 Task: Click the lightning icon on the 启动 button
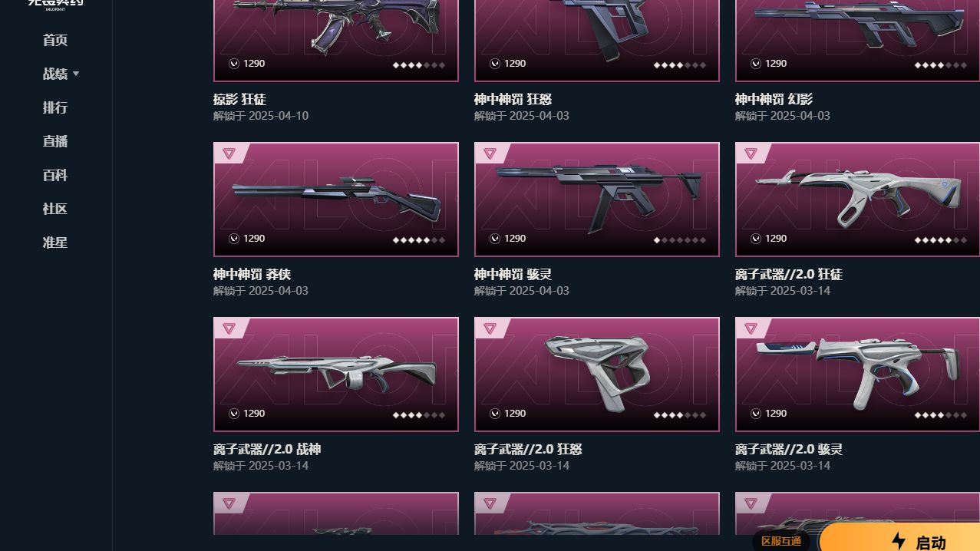pos(899,541)
